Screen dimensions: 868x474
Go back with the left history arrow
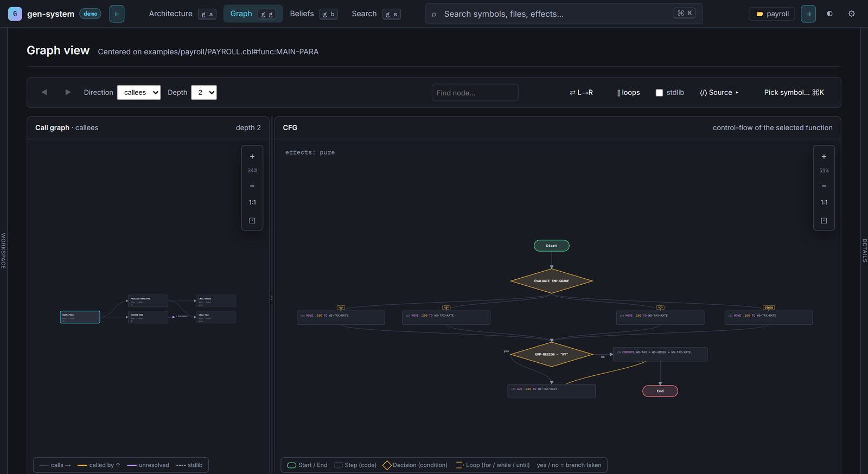point(44,92)
